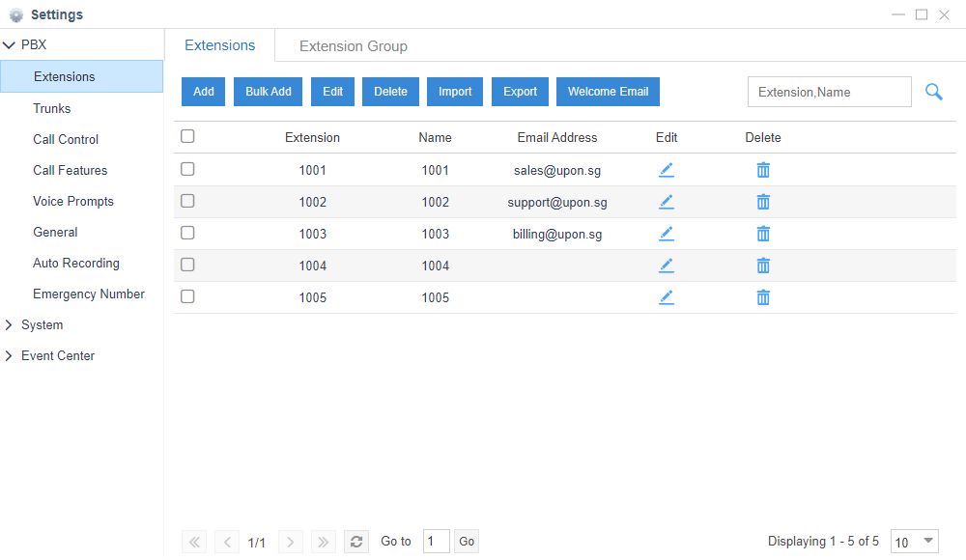Delete extension 1005 with trash icon
Image resolution: width=966 pixels, height=560 pixels.
point(763,296)
